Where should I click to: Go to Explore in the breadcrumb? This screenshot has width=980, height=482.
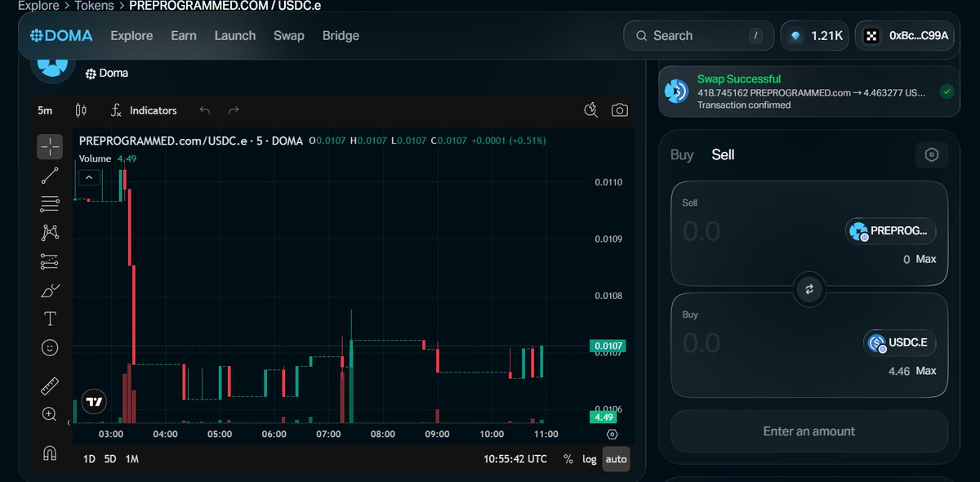coord(38,6)
